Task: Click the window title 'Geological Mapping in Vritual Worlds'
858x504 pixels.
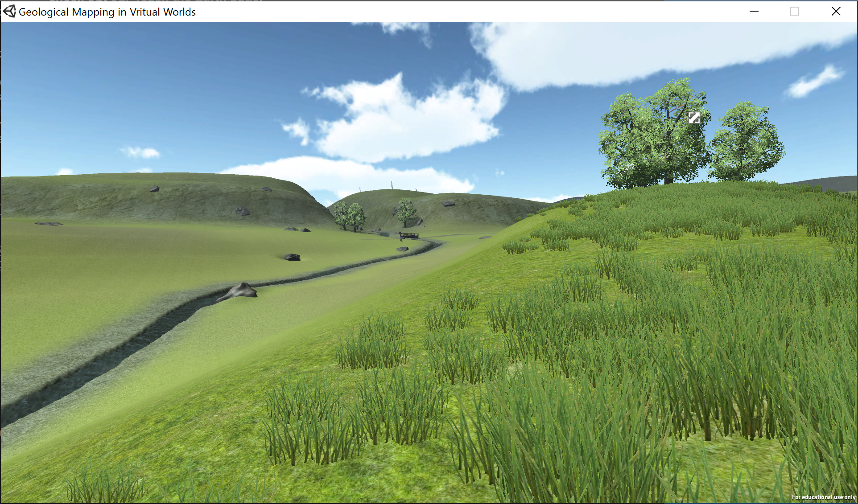Action: [107, 12]
